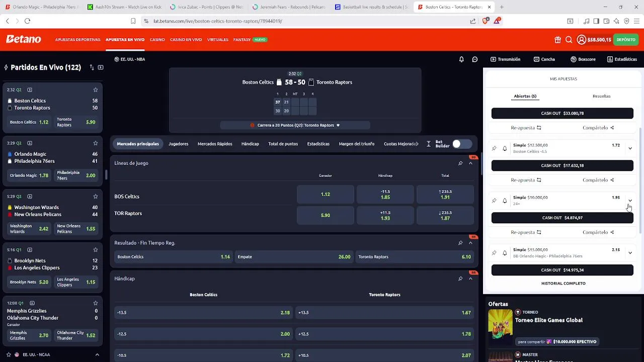
Task: Select Empate odds 26.00
Action: 294,257
